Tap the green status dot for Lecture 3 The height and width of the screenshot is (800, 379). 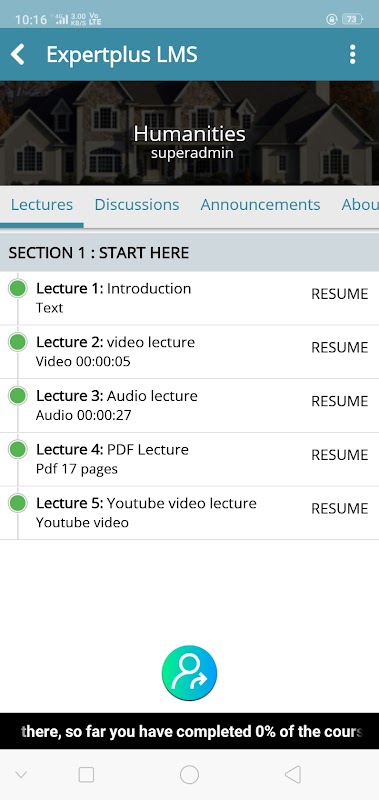[x=18, y=395]
